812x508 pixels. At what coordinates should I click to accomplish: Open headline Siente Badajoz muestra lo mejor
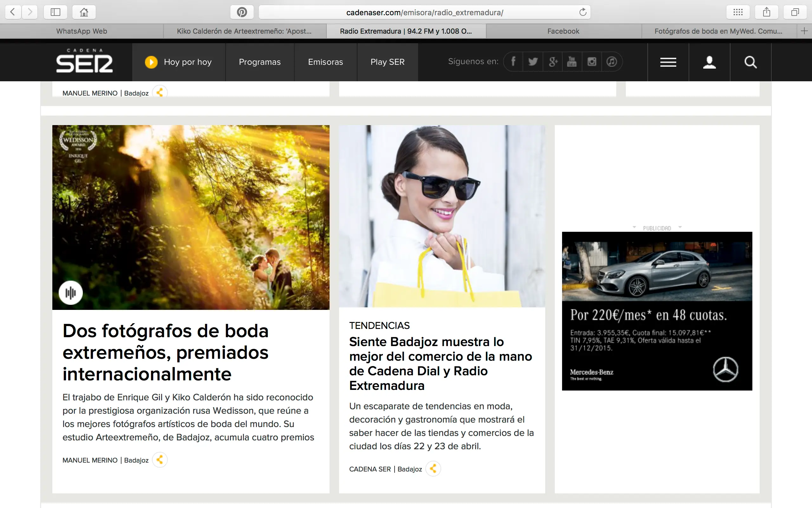[441, 364]
